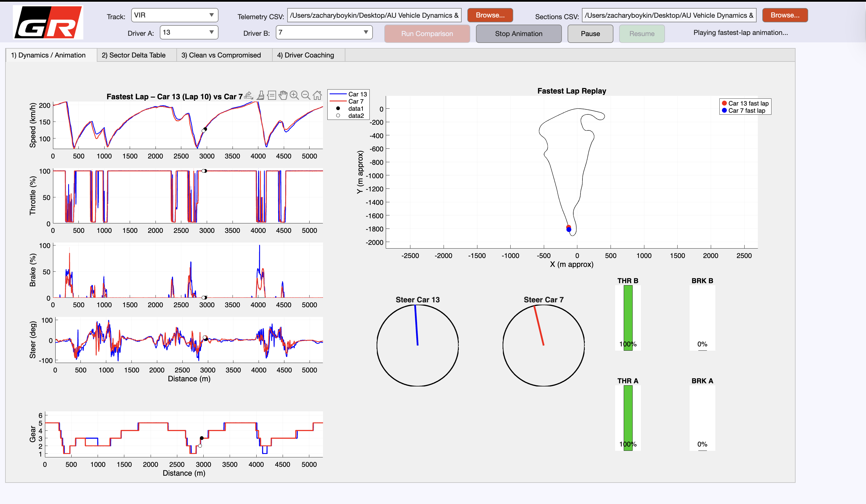Open the Driver Coaching tab

pos(305,55)
